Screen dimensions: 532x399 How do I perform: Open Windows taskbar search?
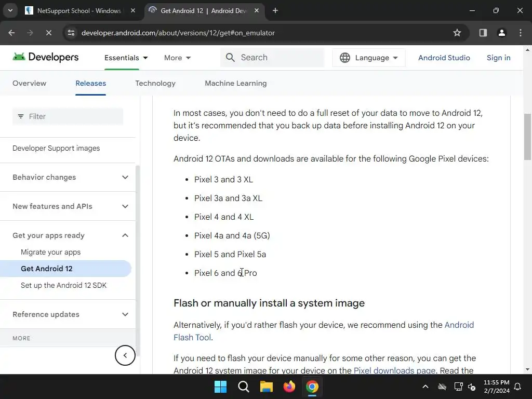(244, 387)
